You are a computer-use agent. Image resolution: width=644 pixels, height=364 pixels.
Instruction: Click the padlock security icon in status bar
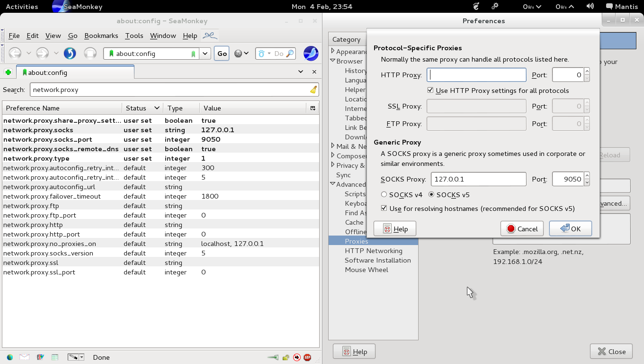tap(286, 357)
